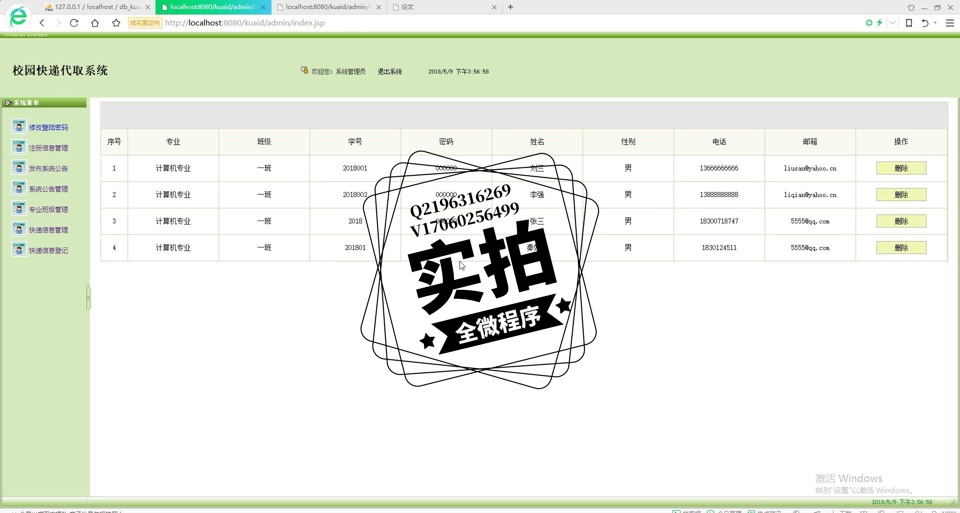Image resolution: width=960 pixels, height=513 pixels.
Task: Open the 系统公告管理 menu link
Action: pyautogui.click(x=48, y=189)
